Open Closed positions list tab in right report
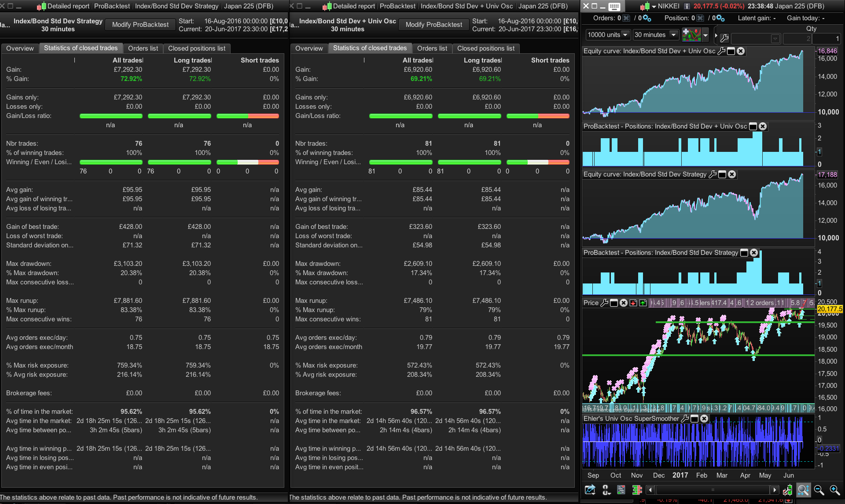The width and height of the screenshot is (845, 504). point(485,48)
